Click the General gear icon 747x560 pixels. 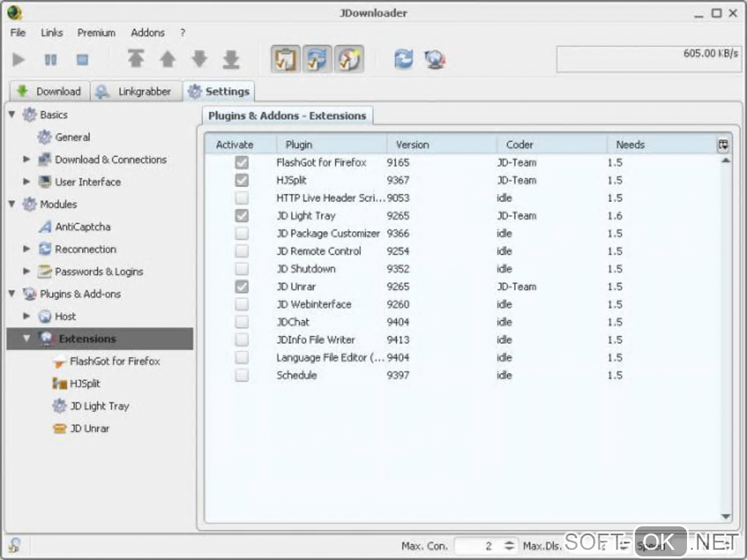(45, 137)
